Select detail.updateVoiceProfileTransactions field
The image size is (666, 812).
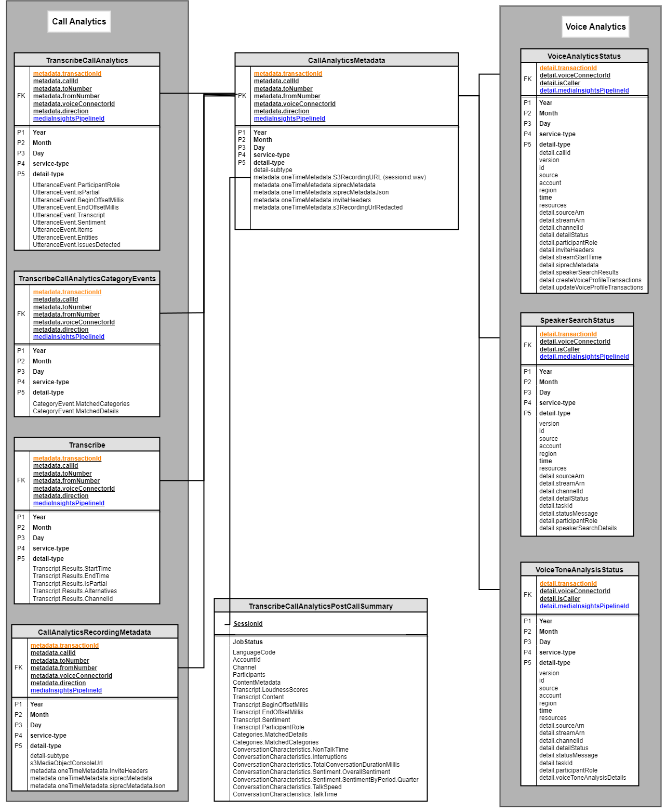591,287
